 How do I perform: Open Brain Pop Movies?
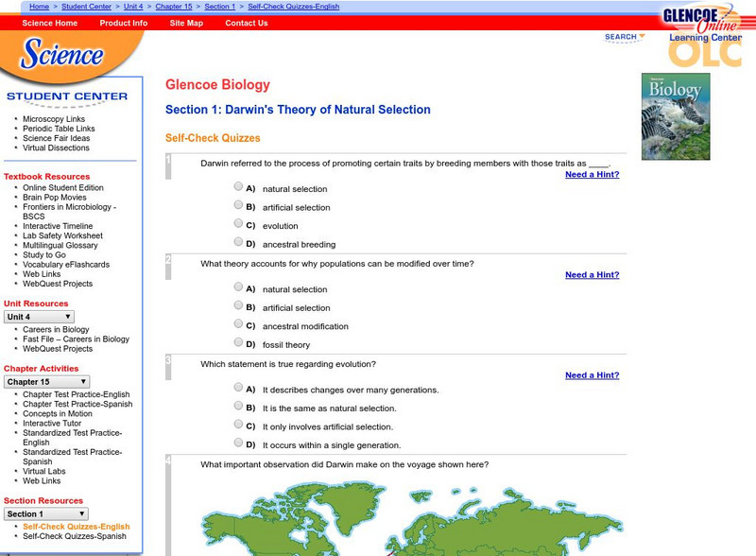(x=55, y=197)
